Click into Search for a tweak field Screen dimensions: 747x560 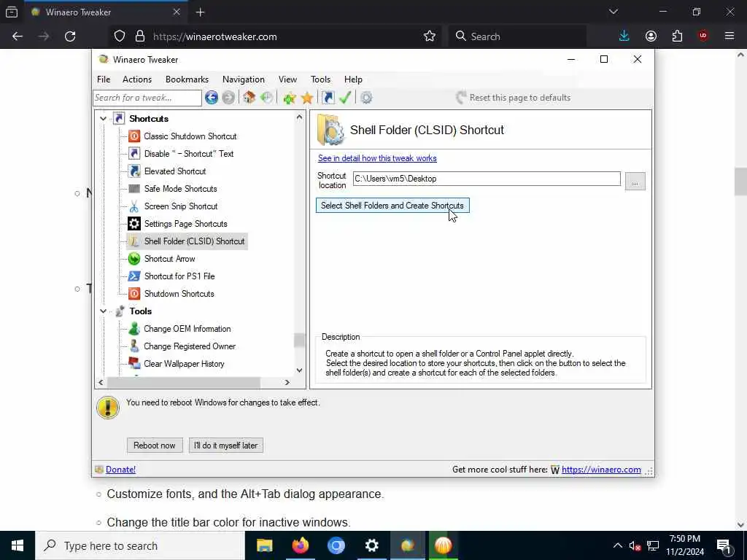pos(147,98)
